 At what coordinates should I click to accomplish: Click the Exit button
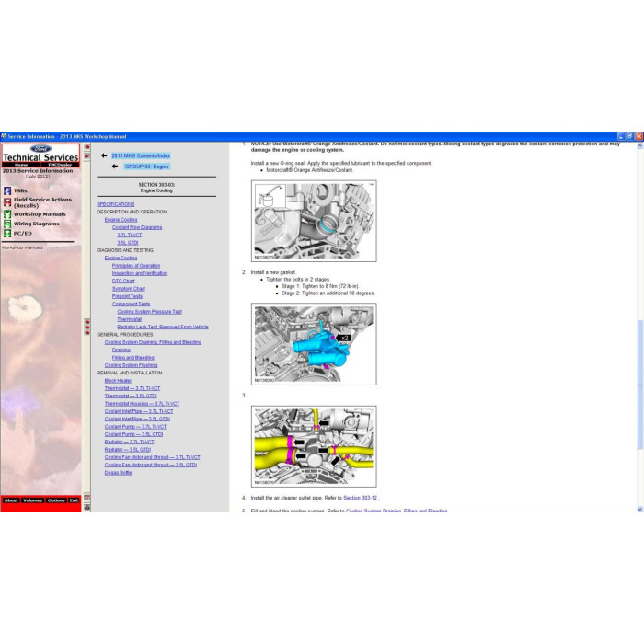point(74,500)
